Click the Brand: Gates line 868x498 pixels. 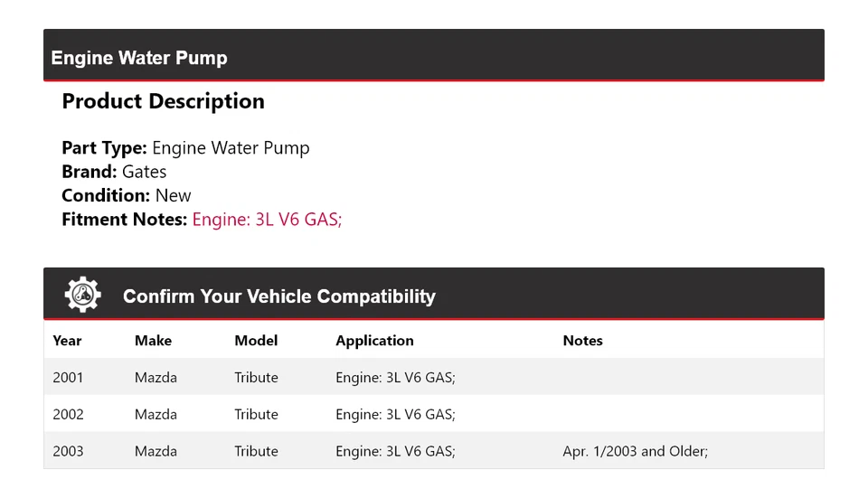click(x=114, y=172)
